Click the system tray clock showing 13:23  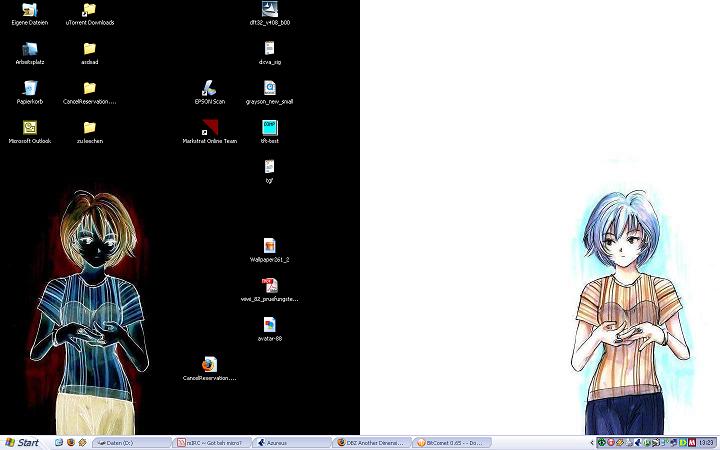[x=706, y=443]
